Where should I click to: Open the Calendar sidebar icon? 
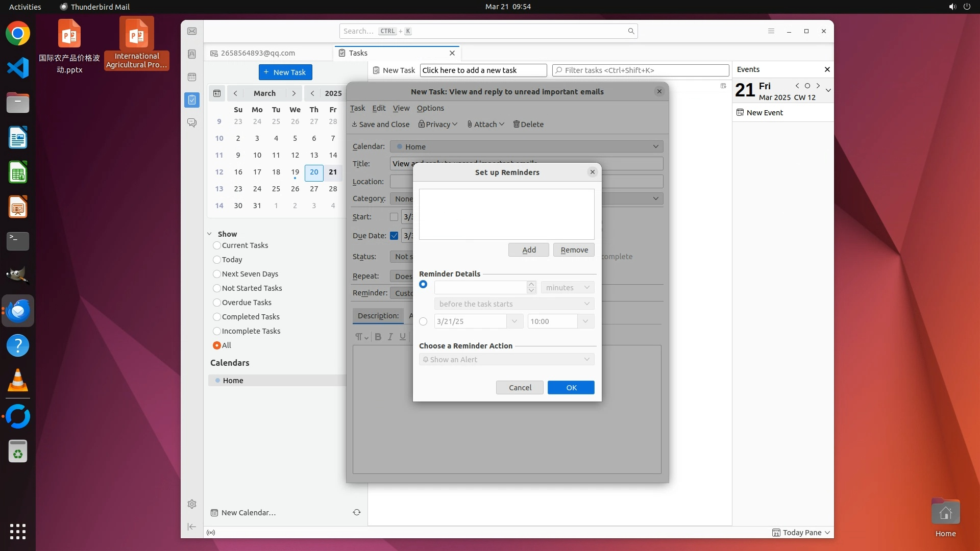pyautogui.click(x=192, y=77)
